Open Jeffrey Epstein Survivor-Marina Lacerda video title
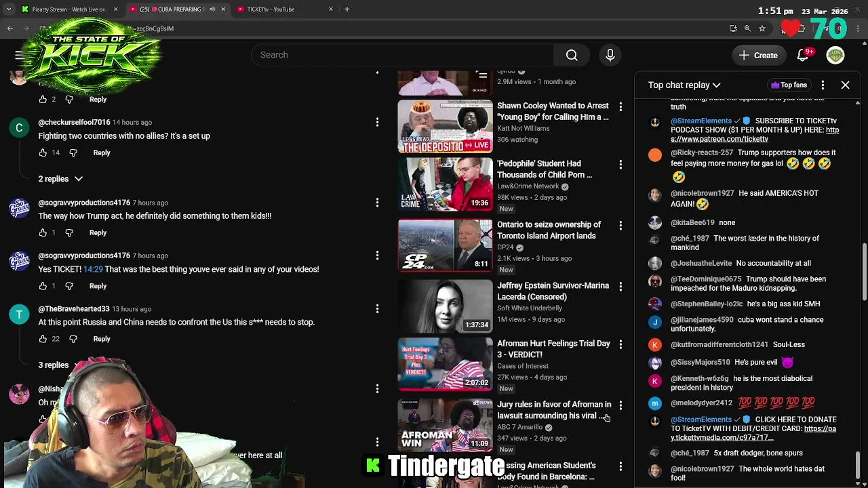This screenshot has width=868, height=488. [x=553, y=291]
